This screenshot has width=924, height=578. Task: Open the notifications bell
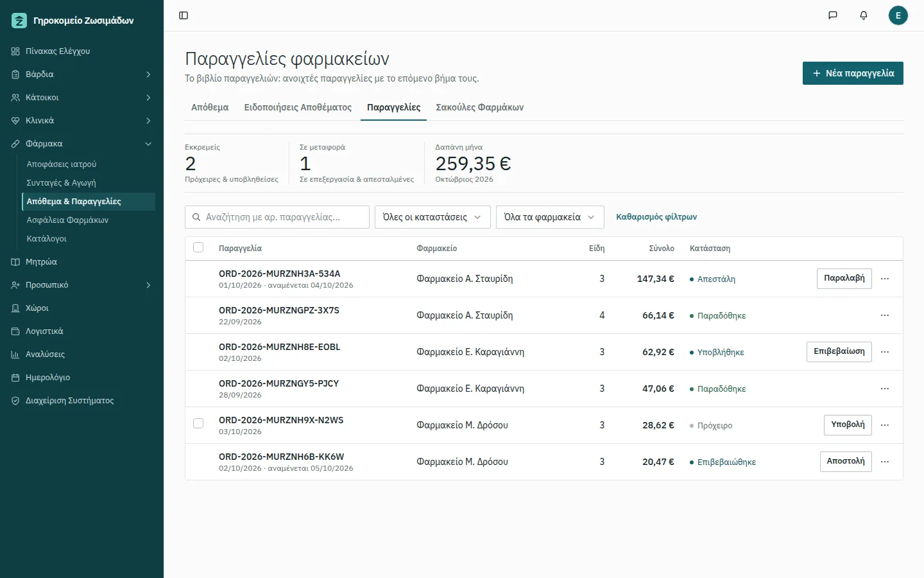(864, 15)
